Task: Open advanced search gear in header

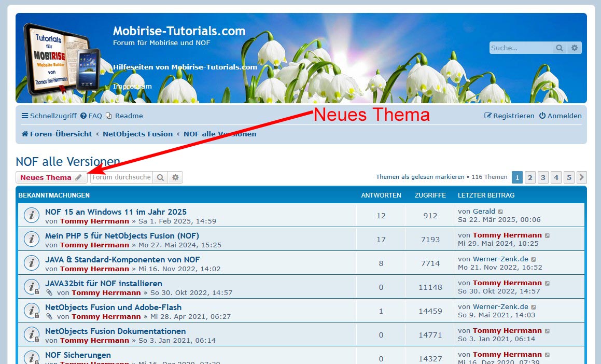Action: 575,48
